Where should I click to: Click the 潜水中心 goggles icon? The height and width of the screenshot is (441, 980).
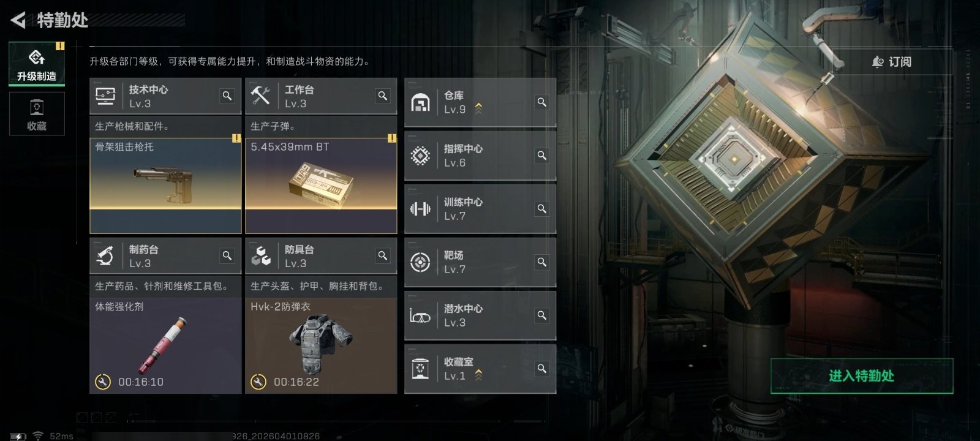420,316
